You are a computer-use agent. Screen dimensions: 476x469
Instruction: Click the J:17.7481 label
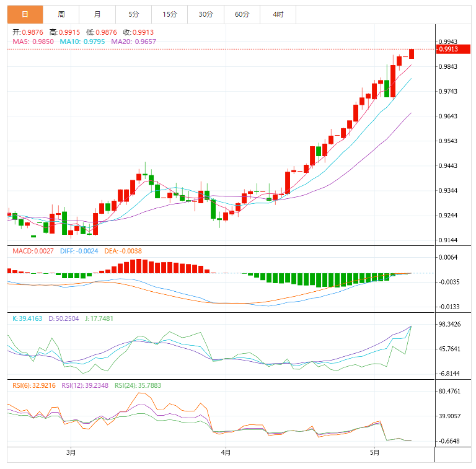click(99, 318)
